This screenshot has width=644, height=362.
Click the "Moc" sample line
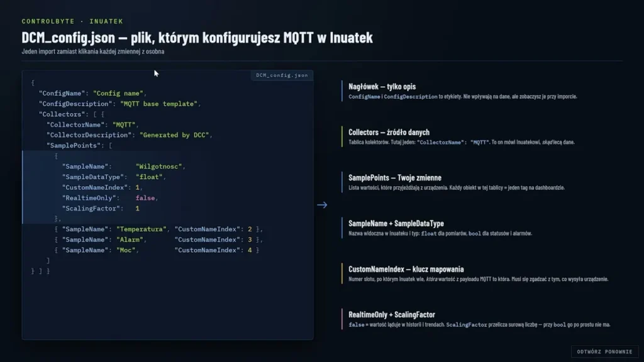tap(157, 250)
